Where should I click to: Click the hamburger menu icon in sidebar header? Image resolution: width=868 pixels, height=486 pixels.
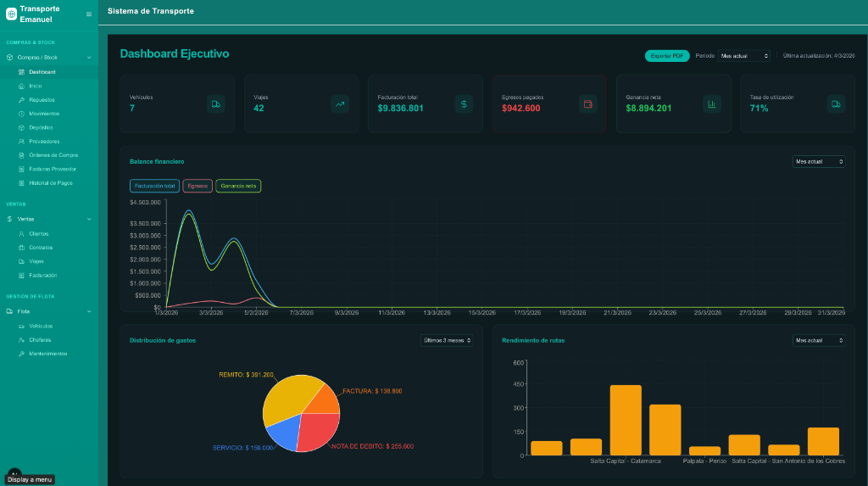click(89, 14)
